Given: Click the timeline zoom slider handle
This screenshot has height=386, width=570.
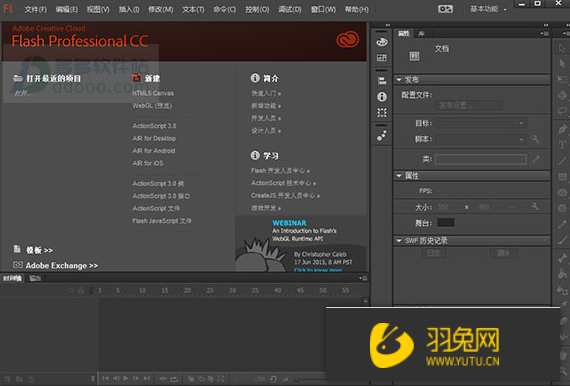Looking at the screenshot, I should 297,379.
